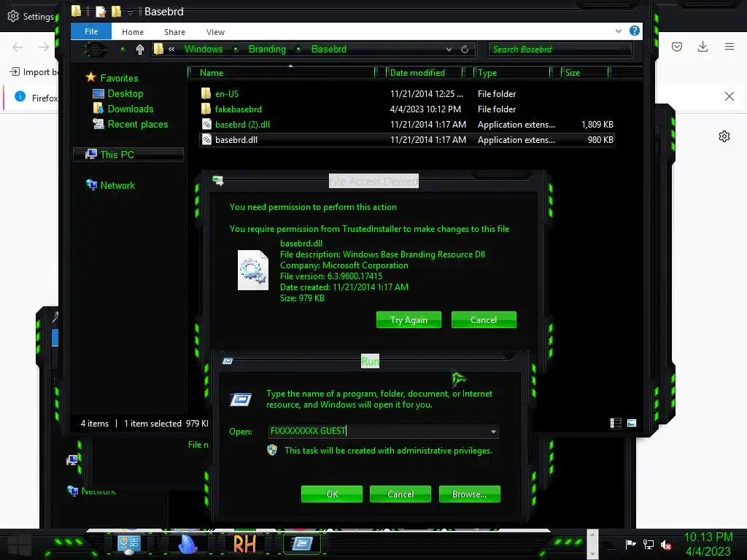Select the en-US folder
Viewport: 747px width, 560px height.
click(x=227, y=94)
